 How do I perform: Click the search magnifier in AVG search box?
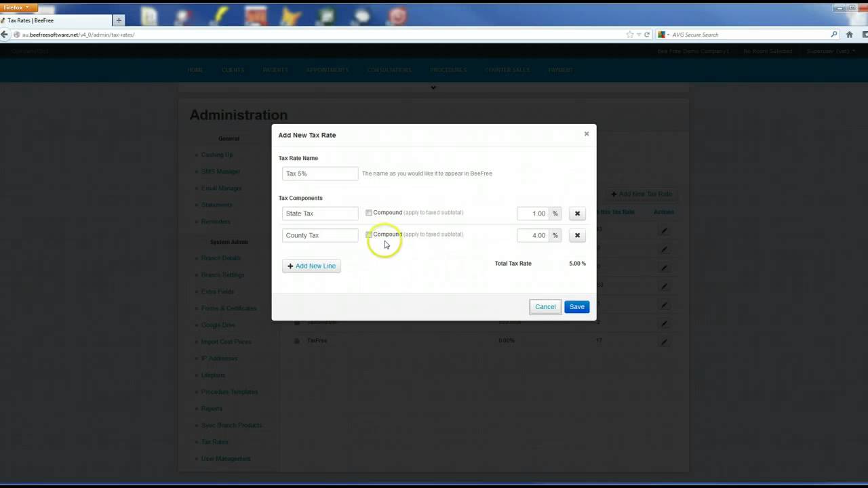pyautogui.click(x=834, y=35)
